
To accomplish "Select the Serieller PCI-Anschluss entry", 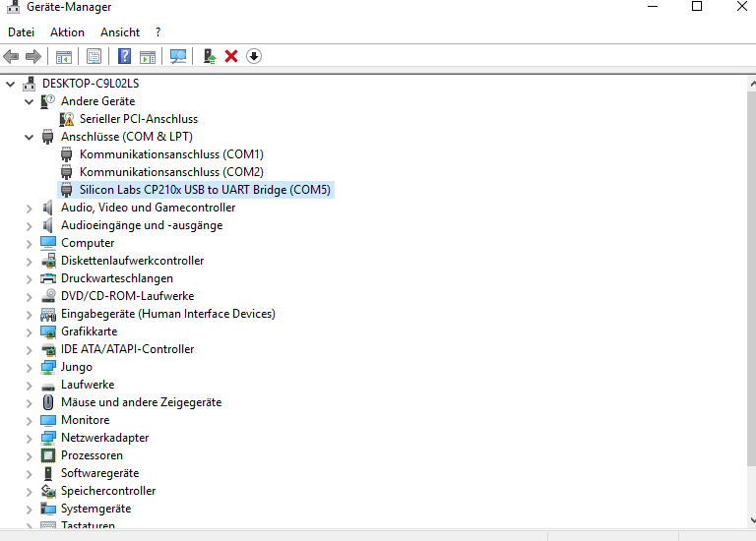I will pos(139,119).
